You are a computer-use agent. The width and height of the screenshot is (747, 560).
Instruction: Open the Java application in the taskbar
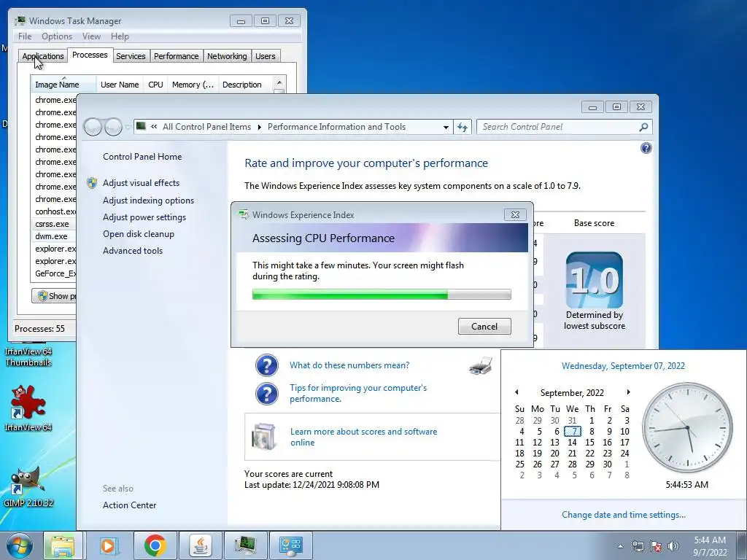click(201, 545)
